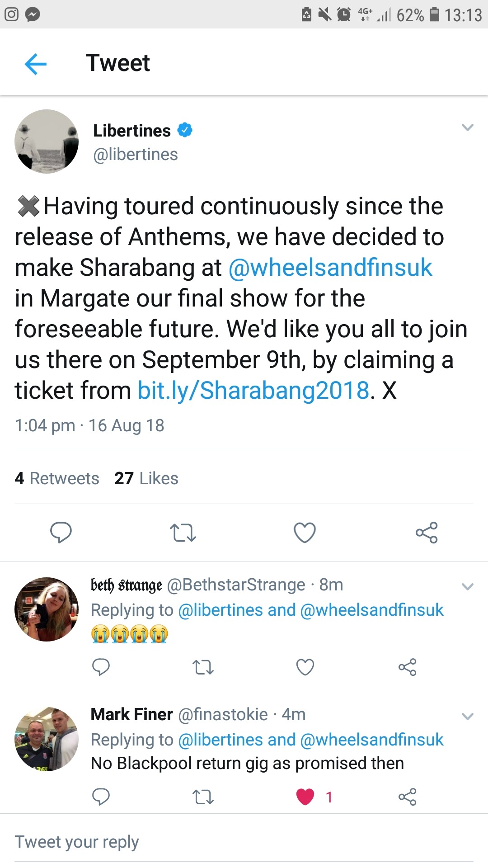Viewport: 488px width, 868px height.
Task: Retweet beth strange's crying emoji reply
Action: tap(203, 667)
